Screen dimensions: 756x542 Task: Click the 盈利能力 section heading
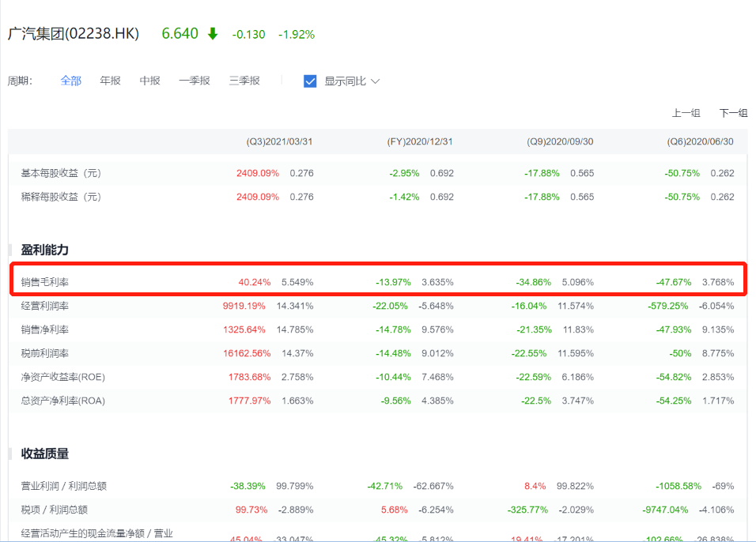point(45,250)
